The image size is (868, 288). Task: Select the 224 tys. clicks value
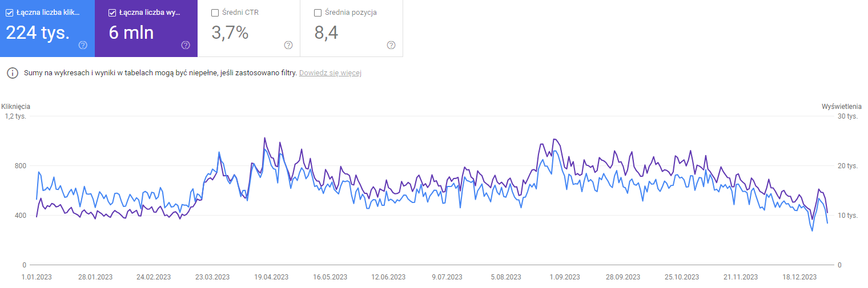point(38,33)
